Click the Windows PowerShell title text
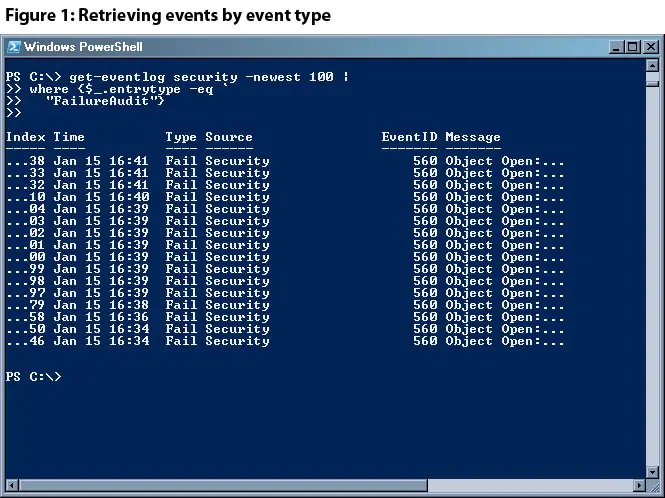The height and width of the screenshot is (498, 665). 83,47
